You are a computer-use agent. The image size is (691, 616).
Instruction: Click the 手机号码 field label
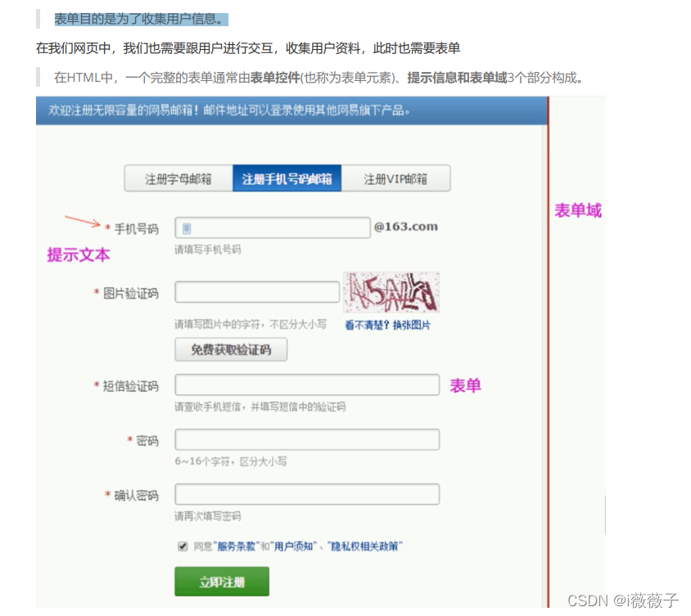tap(136, 229)
